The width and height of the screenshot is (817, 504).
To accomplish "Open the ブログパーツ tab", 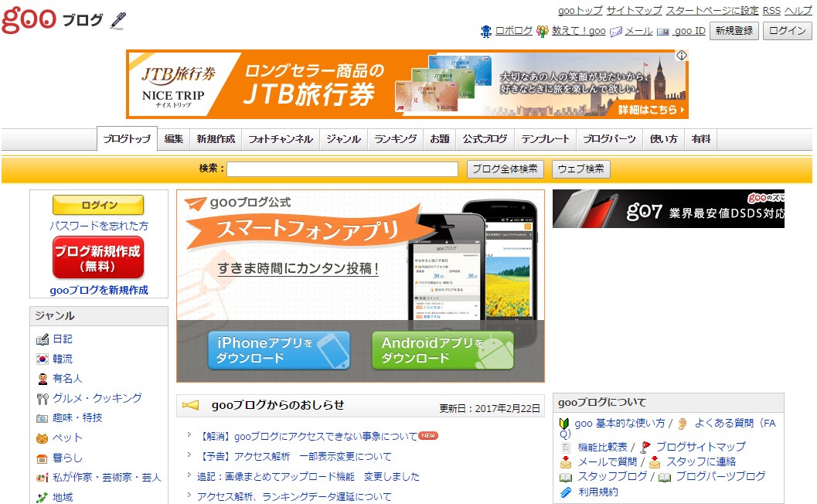I will 609,139.
